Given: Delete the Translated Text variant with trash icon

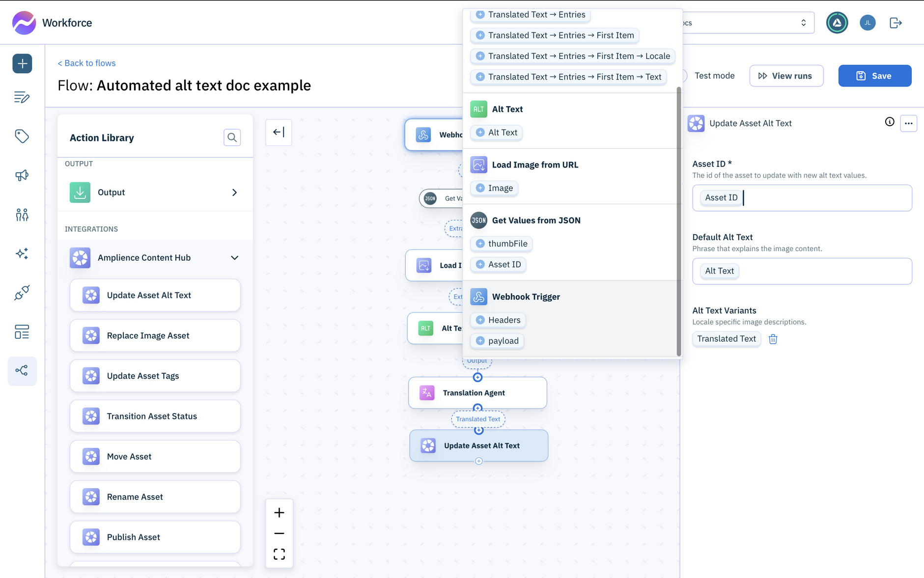Looking at the screenshot, I should coord(773,339).
